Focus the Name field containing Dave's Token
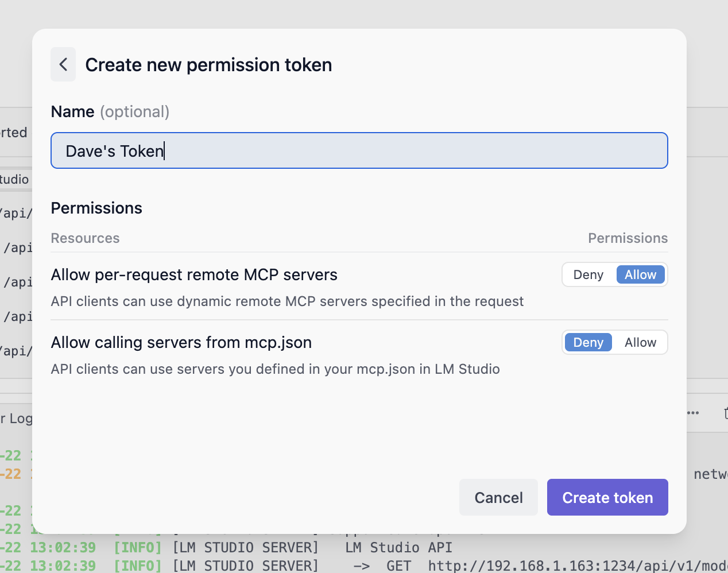Screen dimensions: 728x573 pyautogui.click(x=359, y=151)
